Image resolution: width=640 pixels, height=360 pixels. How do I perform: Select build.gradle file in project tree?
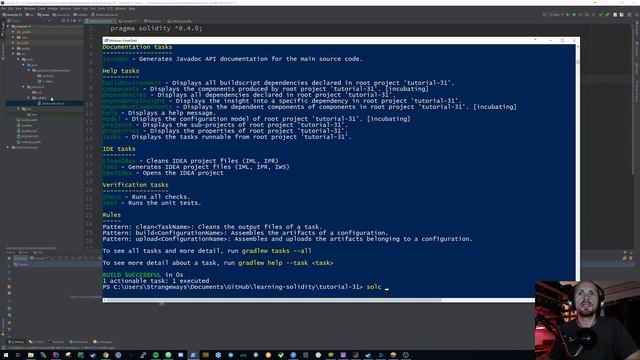click(27, 120)
